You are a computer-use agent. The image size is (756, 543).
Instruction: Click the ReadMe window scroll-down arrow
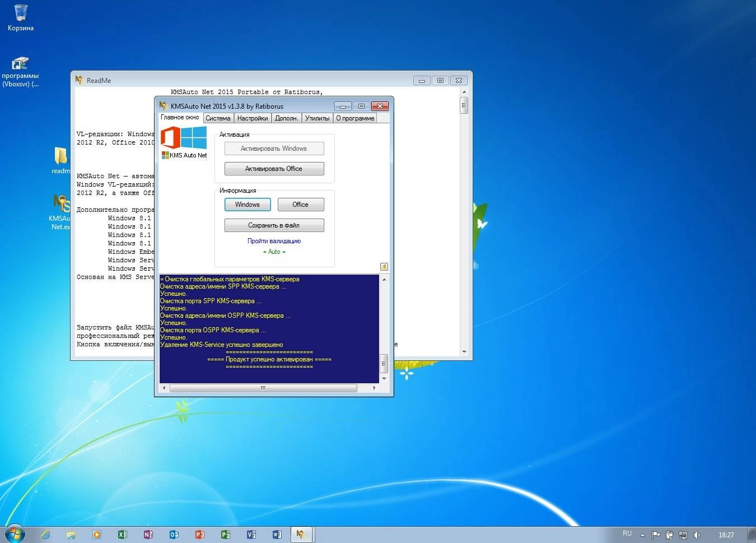[464, 352]
